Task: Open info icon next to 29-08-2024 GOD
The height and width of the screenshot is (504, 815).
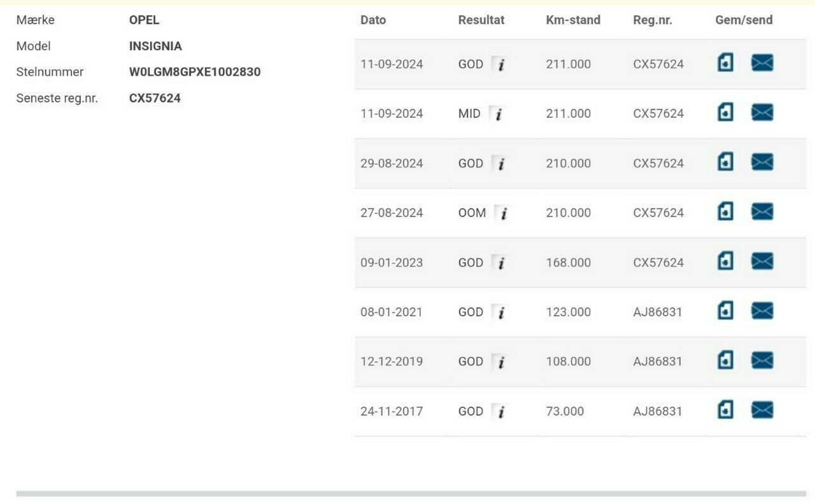Action: tap(500, 164)
